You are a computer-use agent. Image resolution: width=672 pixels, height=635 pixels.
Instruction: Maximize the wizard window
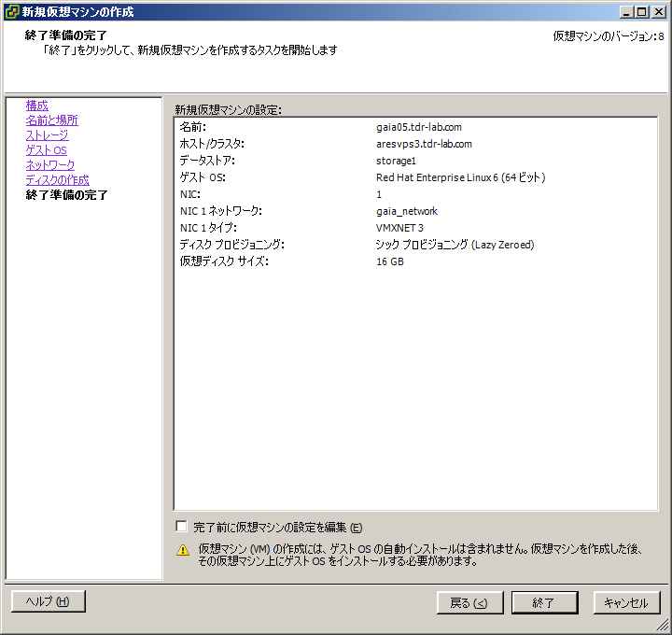[x=641, y=12]
